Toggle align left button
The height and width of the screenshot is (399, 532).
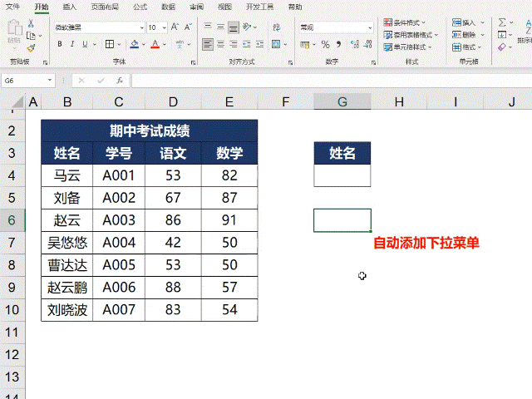[208, 44]
